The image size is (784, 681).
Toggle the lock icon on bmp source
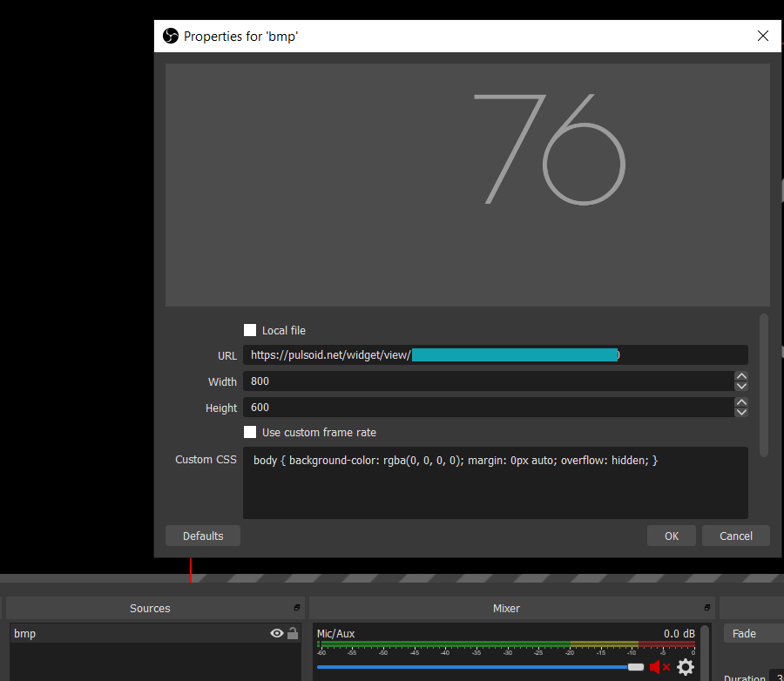[293, 633]
